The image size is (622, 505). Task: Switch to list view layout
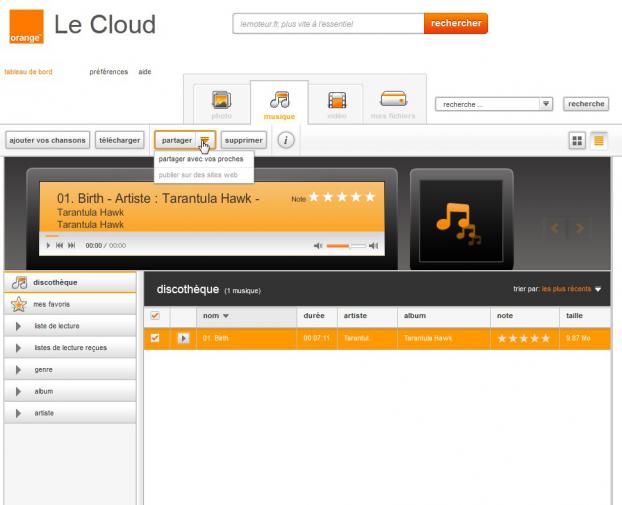coord(599,141)
